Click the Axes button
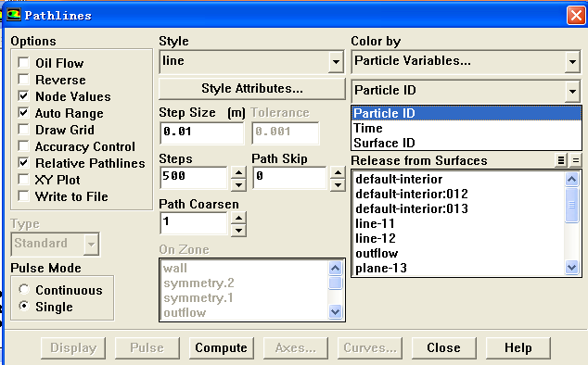588x365 pixels. [296, 347]
